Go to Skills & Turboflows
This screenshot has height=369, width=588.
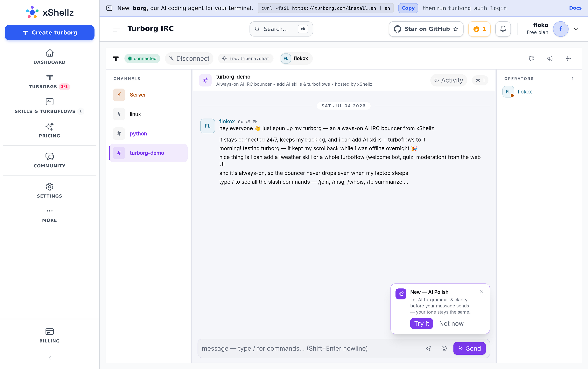click(x=50, y=106)
